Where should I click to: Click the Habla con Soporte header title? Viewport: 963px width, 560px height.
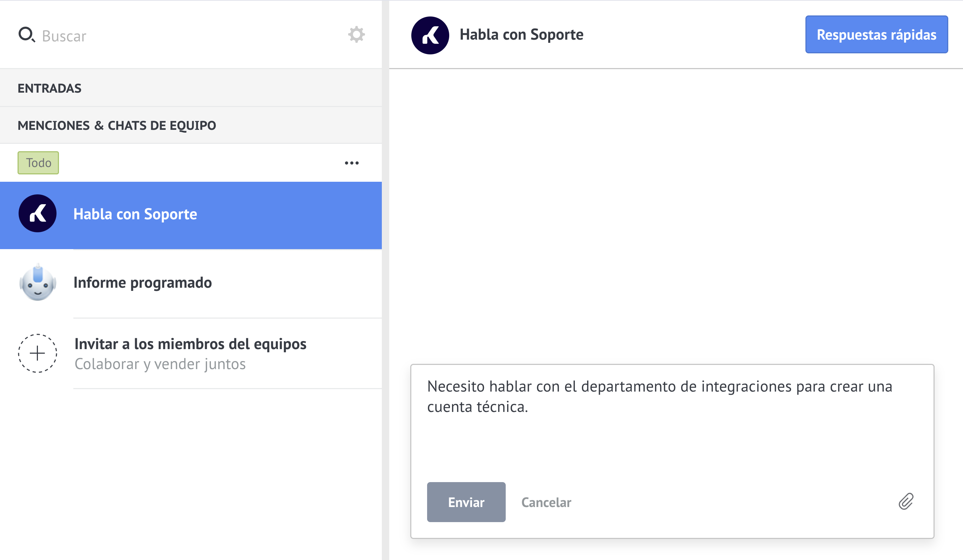coord(521,35)
